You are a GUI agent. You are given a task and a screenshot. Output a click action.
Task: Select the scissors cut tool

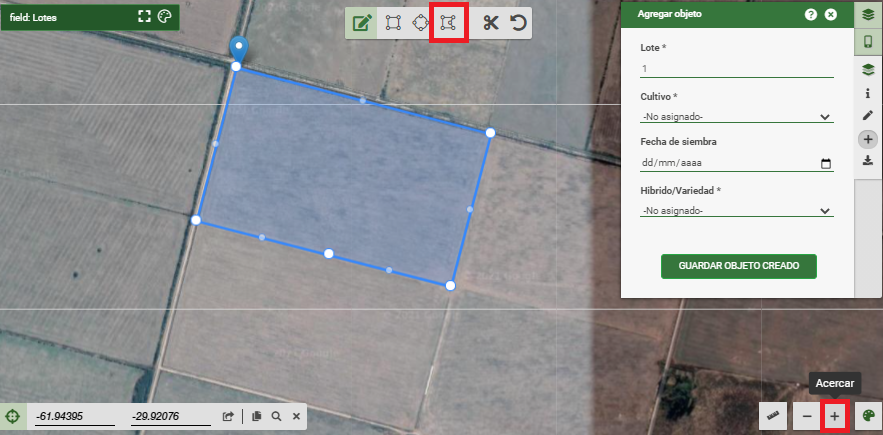[x=490, y=23]
